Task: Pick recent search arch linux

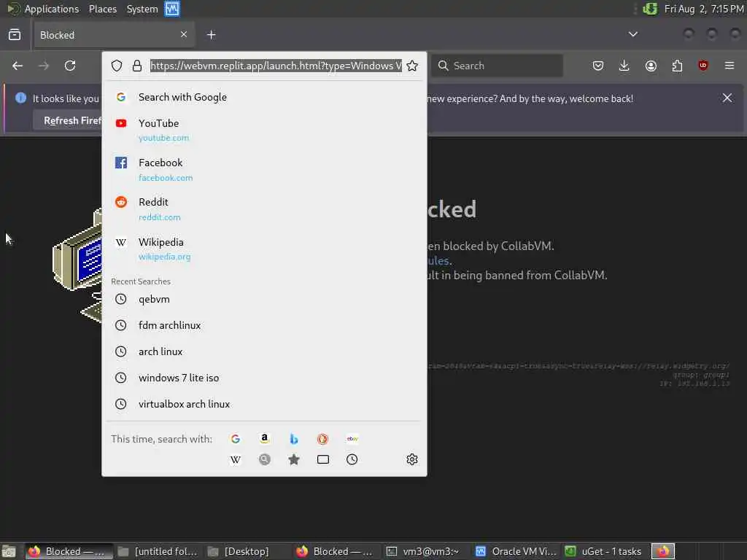Action: point(264,351)
